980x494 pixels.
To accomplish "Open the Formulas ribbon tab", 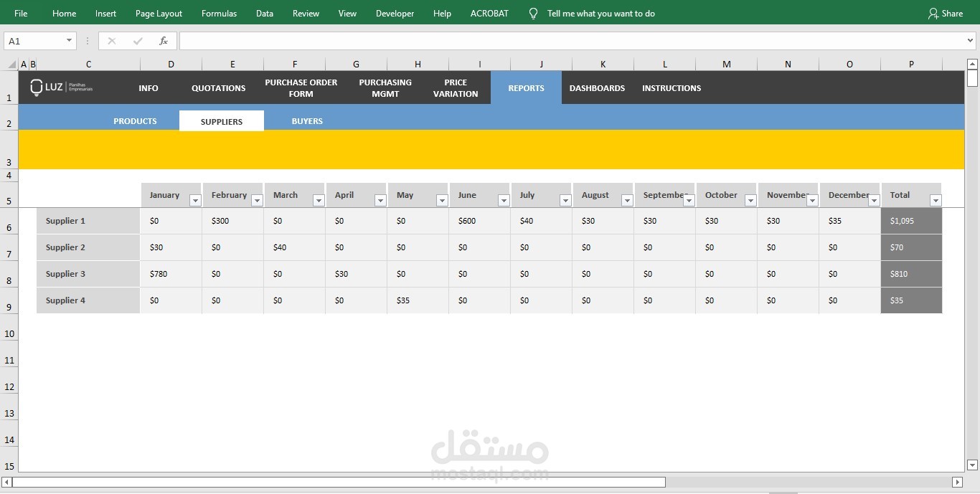I will click(219, 13).
